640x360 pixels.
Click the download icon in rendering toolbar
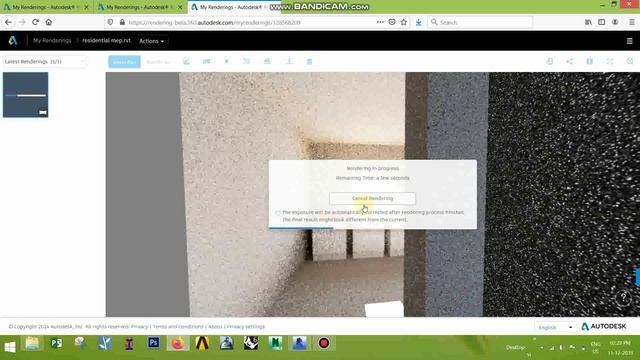click(289, 61)
